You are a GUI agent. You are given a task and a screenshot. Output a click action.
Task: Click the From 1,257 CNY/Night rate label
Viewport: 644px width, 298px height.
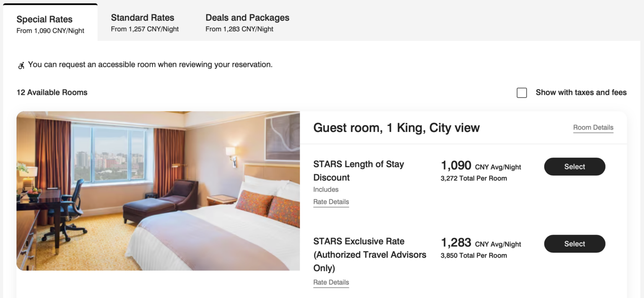tap(145, 29)
